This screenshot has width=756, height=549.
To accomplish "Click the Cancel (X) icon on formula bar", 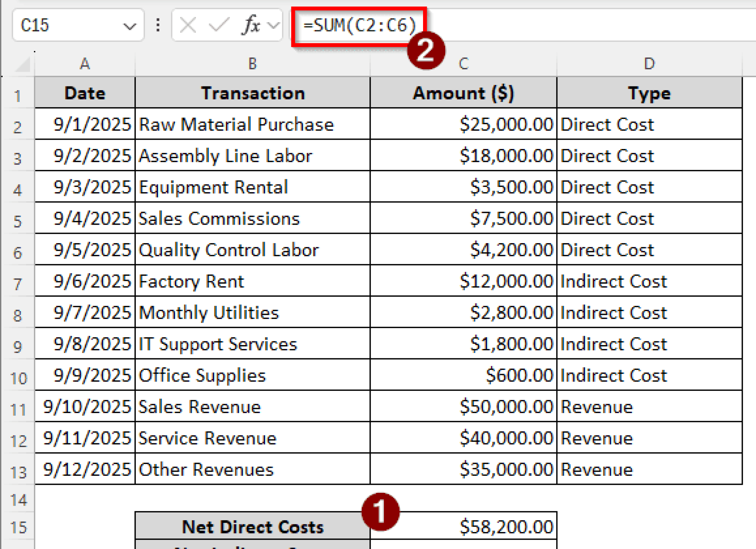I will [188, 25].
